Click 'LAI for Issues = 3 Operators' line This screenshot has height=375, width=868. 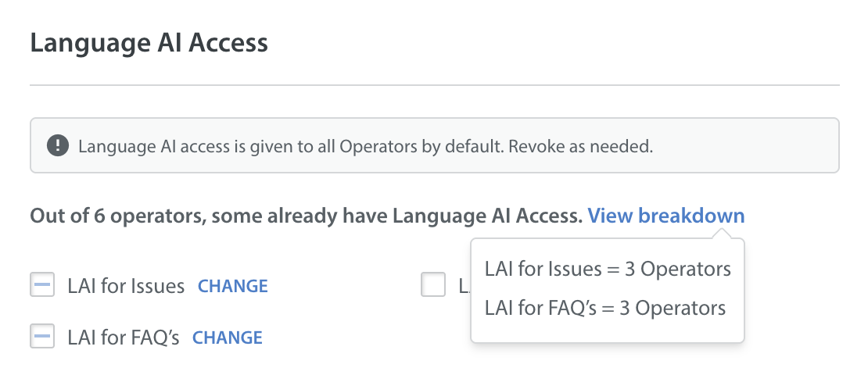[x=608, y=270]
